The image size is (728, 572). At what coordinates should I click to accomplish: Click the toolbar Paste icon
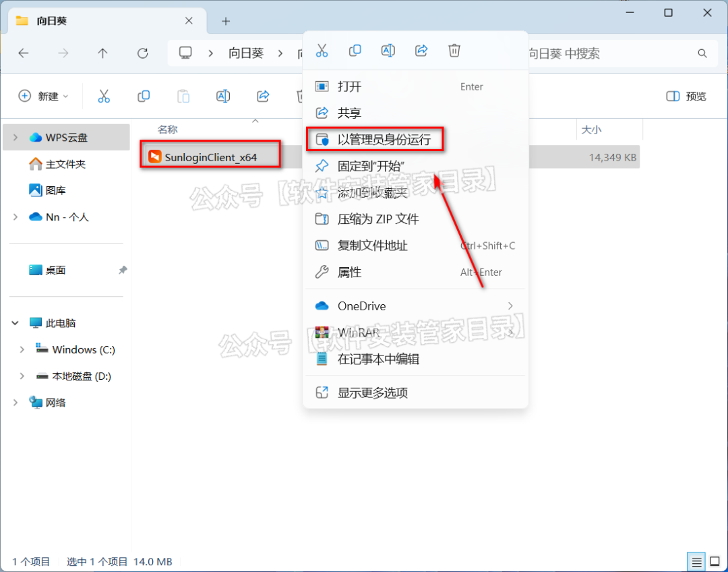(x=183, y=96)
